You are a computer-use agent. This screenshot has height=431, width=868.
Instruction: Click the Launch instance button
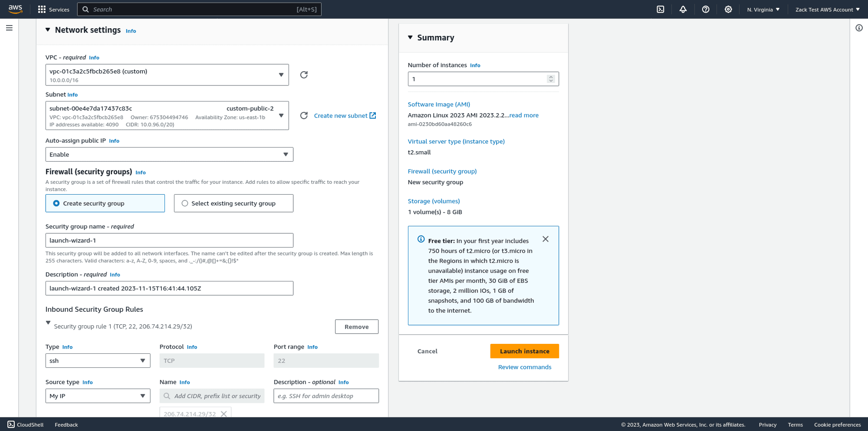tap(524, 351)
